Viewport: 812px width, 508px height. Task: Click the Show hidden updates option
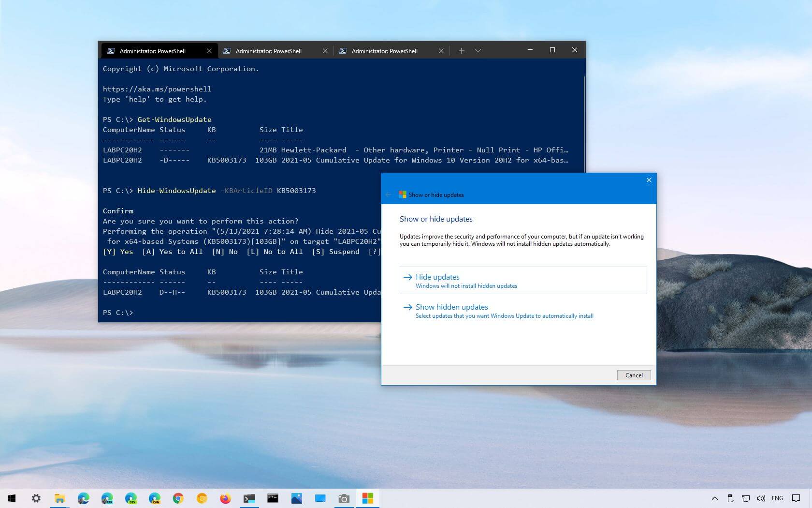pyautogui.click(x=523, y=311)
